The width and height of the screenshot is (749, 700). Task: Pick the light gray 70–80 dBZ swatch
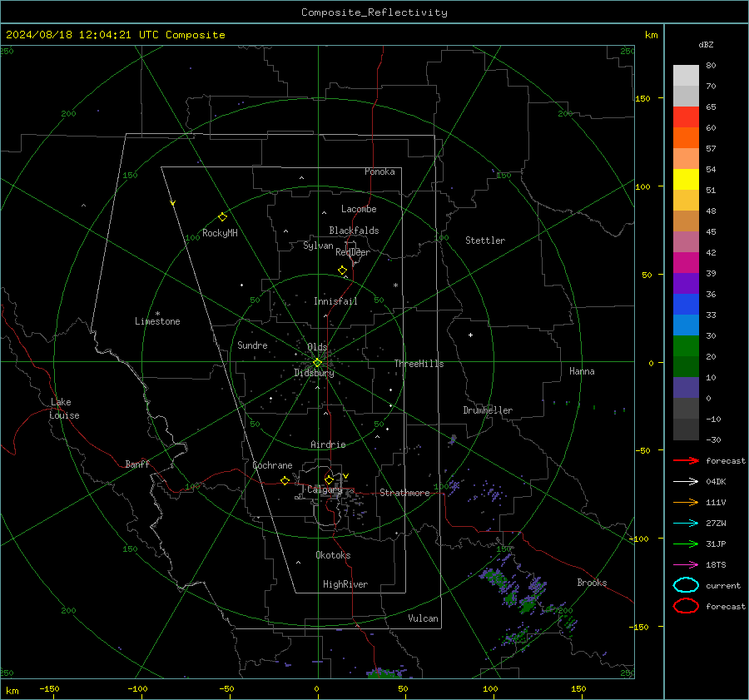click(686, 76)
